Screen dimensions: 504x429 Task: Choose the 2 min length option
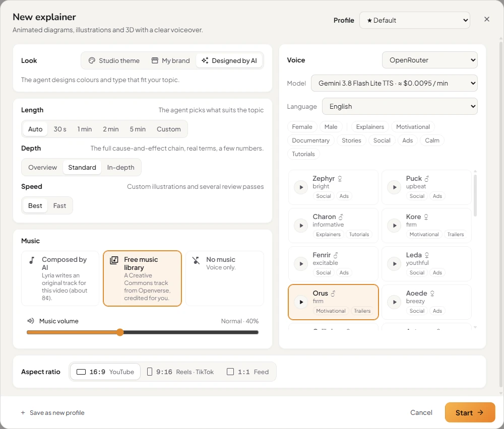pos(111,129)
